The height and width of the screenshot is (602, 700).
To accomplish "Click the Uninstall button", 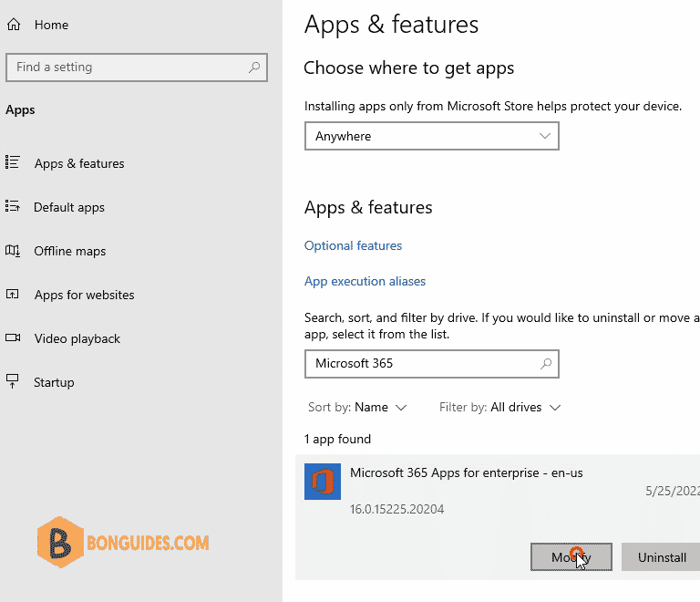I will point(662,557).
